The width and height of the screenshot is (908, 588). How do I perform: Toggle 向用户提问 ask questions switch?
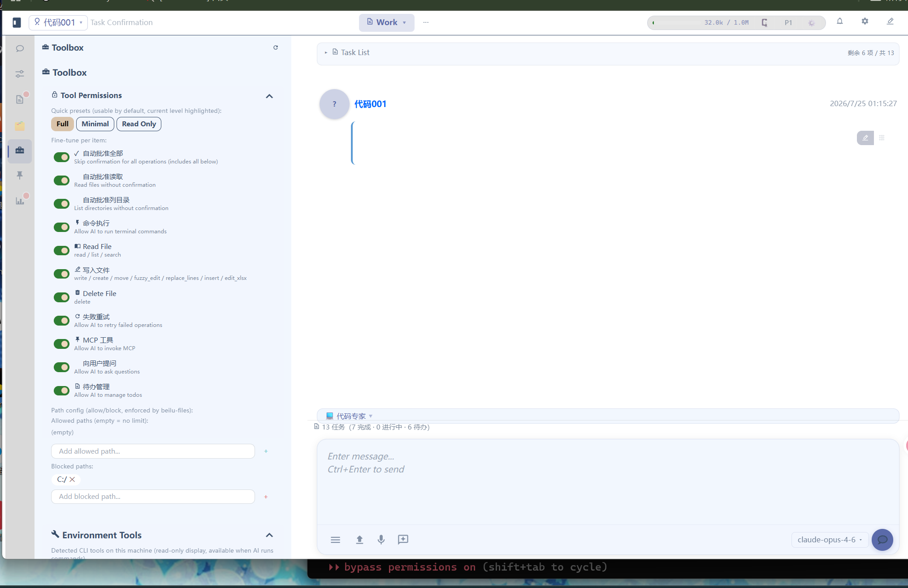point(61,367)
